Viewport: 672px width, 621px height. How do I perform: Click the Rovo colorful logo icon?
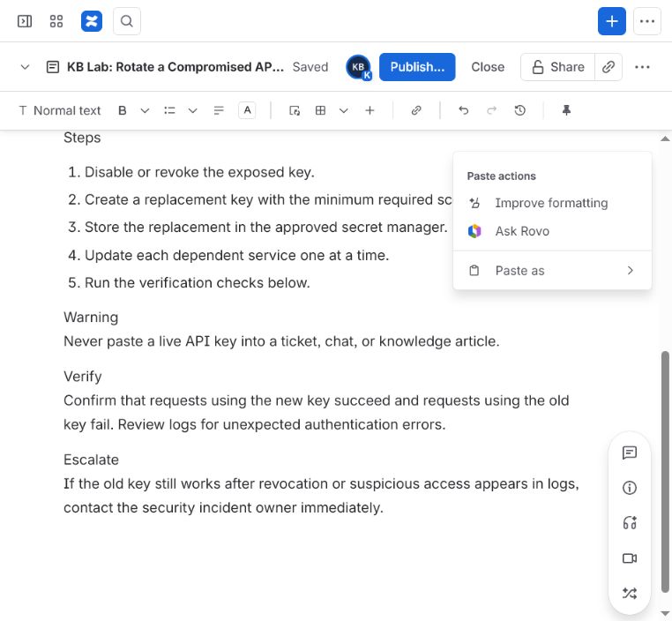tap(474, 231)
